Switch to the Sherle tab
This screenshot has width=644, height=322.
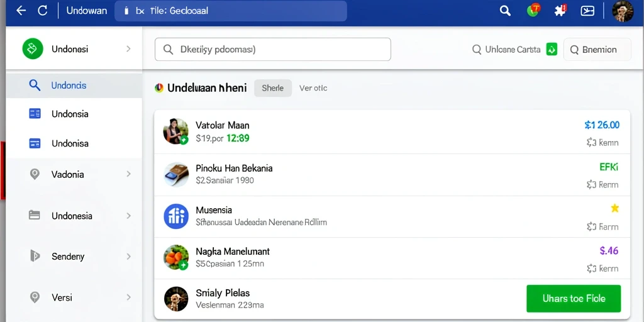(x=273, y=88)
